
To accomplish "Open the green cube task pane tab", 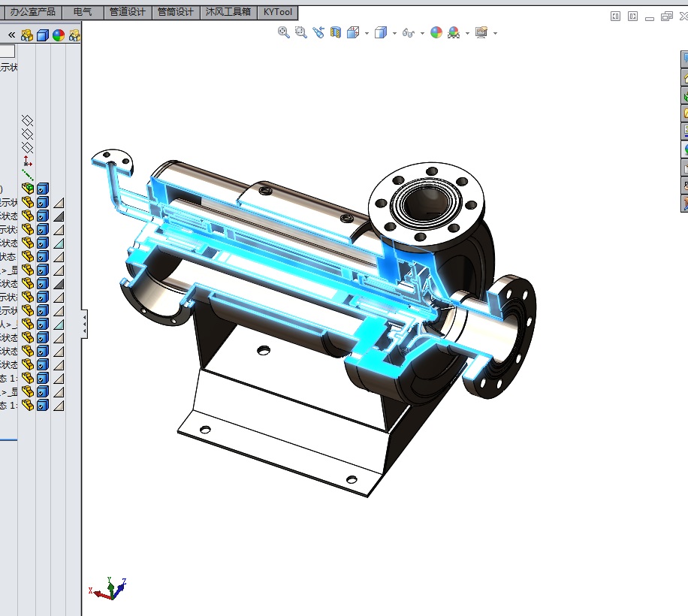I will click(684, 95).
